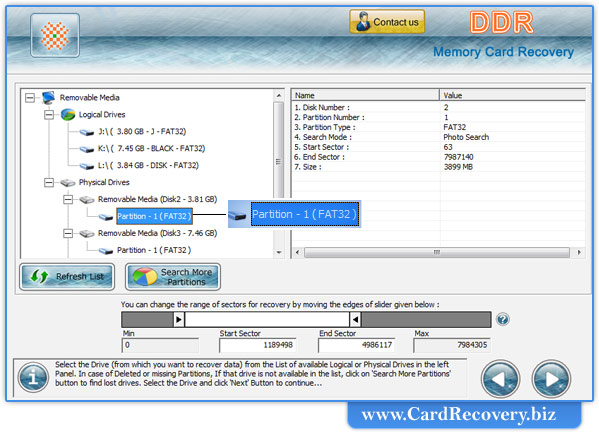Click the '5. Start Sector :' row
Image resolution: width=599 pixels, height=432 pixels.
[x=439, y=147]
